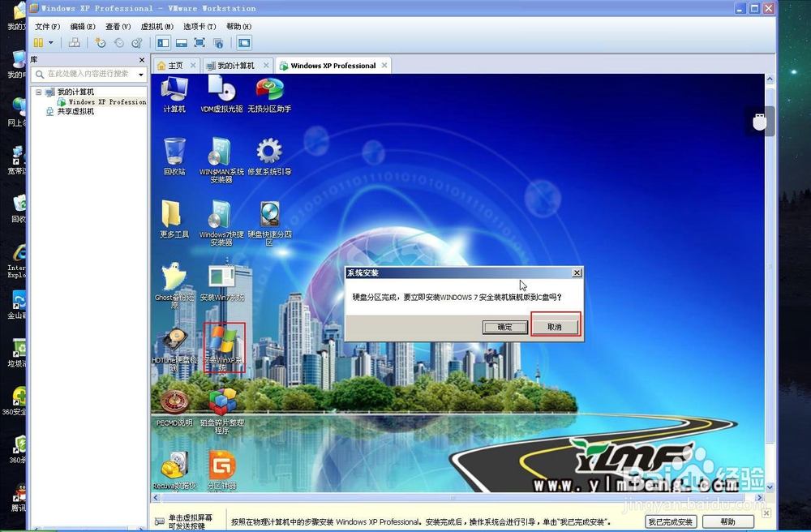811x532 pixels.
Task: Open the library search filter dropdown
Action: 139,73
